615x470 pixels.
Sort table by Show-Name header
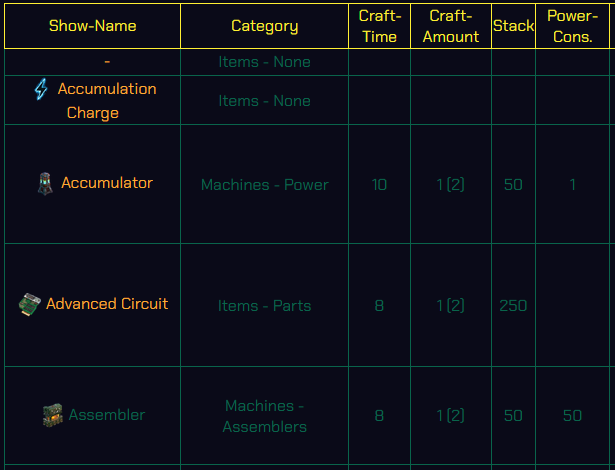93,26
